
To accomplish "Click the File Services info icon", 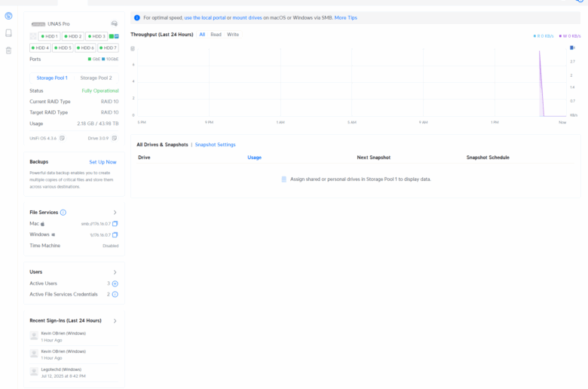I will coord(63,213).
